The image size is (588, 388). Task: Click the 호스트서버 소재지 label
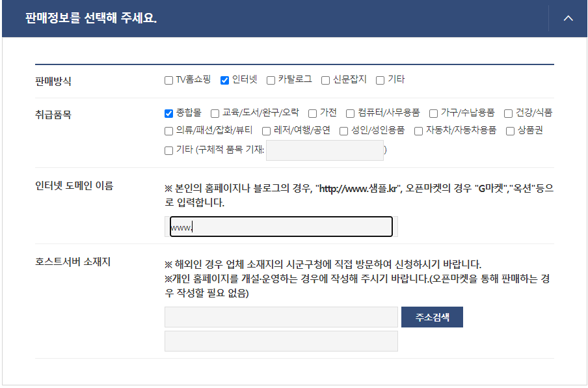tap(73, 262)
